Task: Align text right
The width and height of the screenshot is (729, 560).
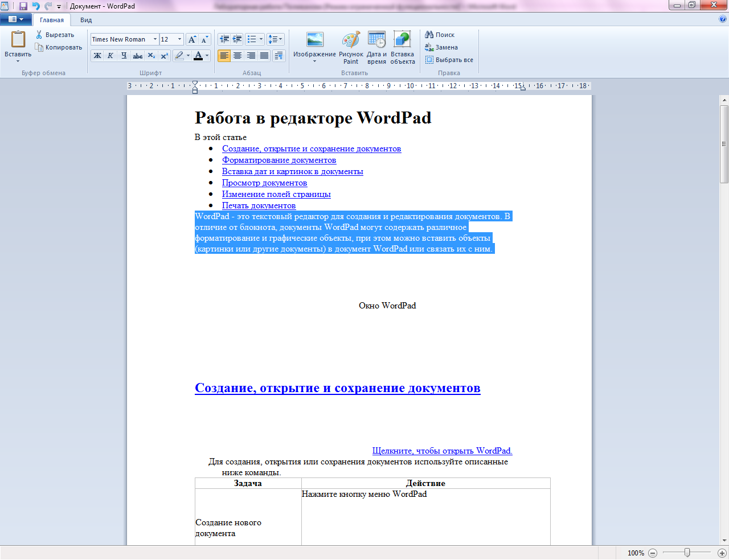Action: [251, 56]
